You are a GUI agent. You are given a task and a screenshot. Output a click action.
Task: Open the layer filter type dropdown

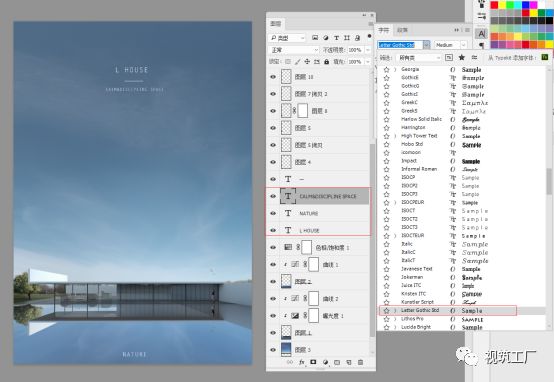click(x=287, y=38)
